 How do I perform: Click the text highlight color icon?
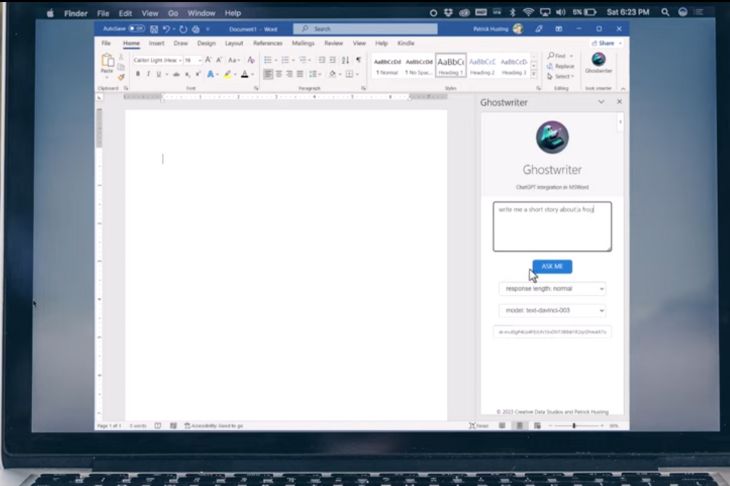(228, 74)
